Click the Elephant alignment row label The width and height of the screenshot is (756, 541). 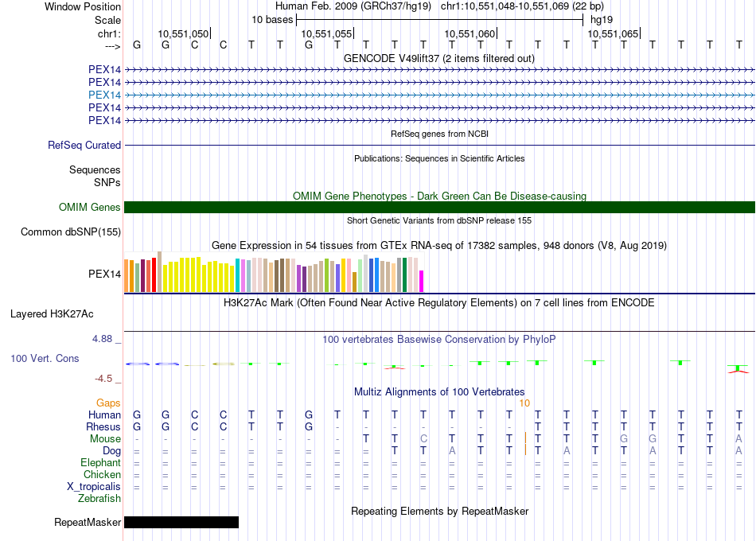tap(100, 463)
